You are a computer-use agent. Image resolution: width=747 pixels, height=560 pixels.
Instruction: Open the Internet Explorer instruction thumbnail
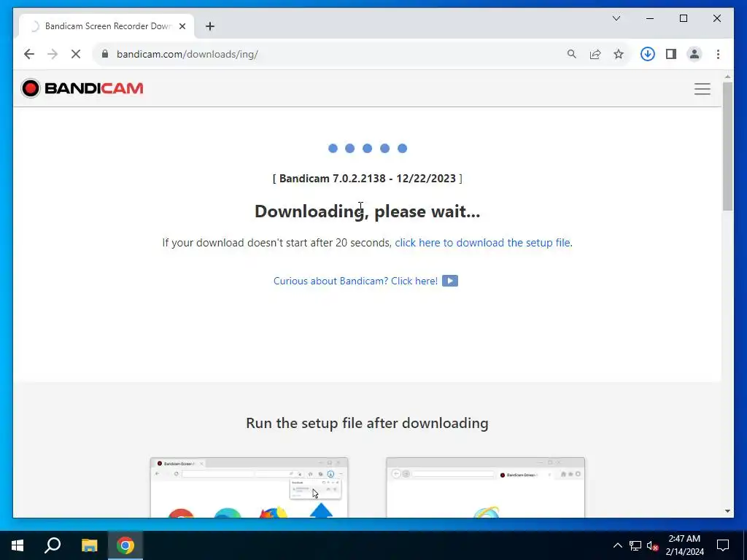pos(485,487)
